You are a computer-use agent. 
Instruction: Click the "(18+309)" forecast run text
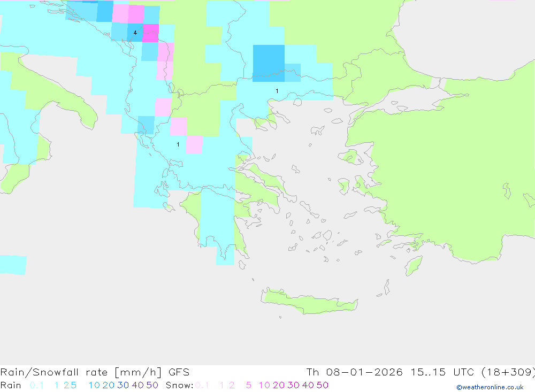click(508, 372)
